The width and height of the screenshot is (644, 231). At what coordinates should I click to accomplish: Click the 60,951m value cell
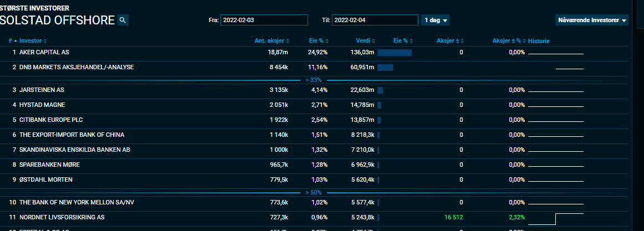[362, 67]
